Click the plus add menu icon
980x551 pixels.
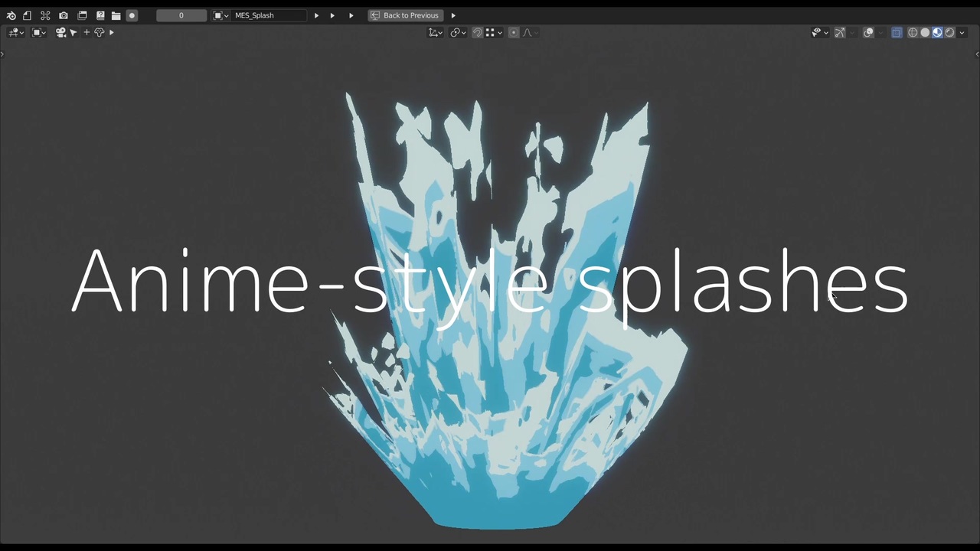[87, 32]
